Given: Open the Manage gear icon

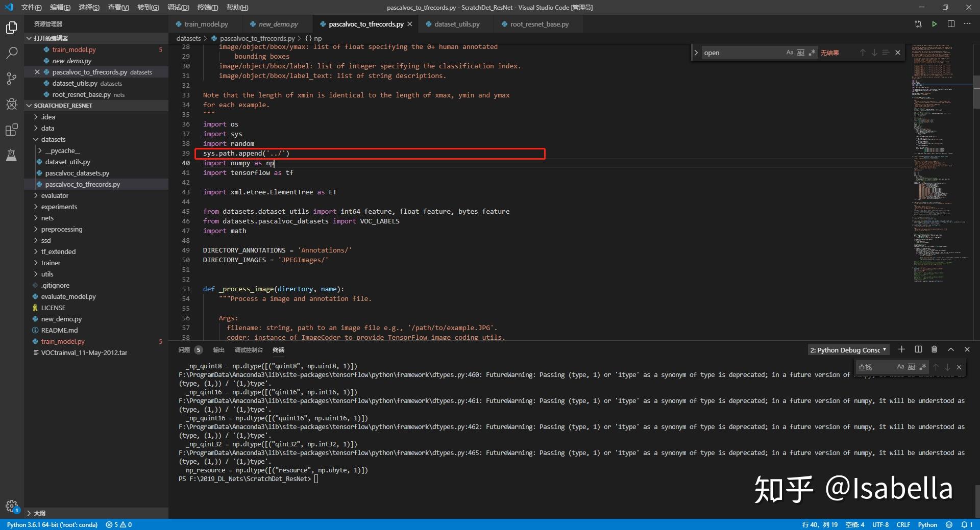Looking at the screenshot, I should pyautogui.click(x=11, y=506).
